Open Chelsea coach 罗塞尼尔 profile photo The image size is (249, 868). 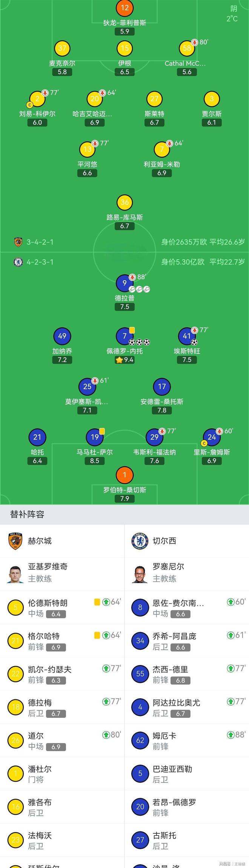(x=140, y=574)
